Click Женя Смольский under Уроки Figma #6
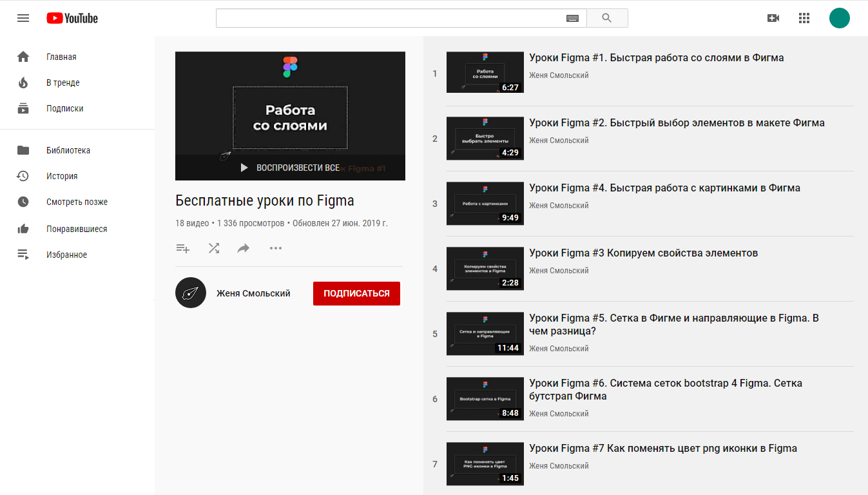 pyautogui.click(x=559, y=414)
